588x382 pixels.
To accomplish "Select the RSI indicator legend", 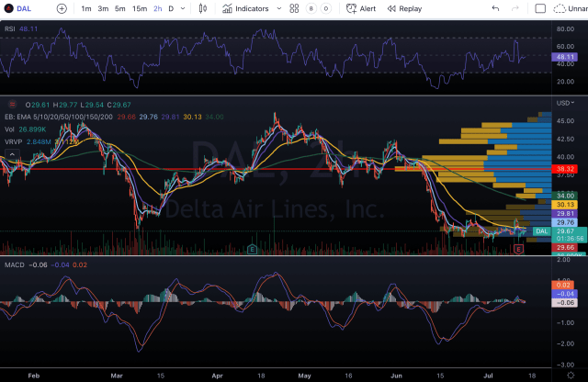I will pos(10,28).
